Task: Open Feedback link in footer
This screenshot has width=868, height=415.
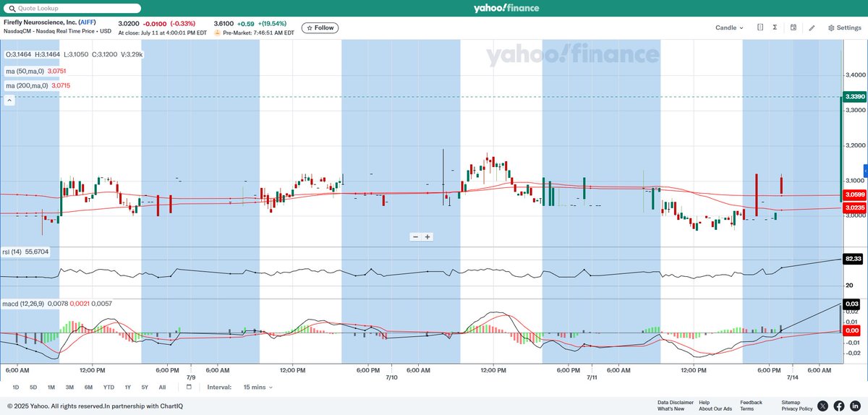Action: coord(751,402)
